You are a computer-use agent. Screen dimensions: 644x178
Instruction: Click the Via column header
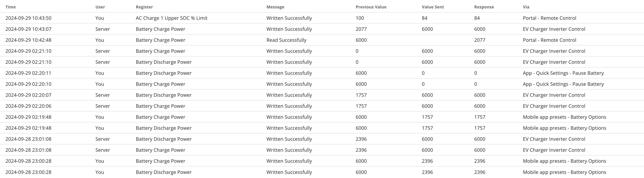pyautogui.click(x=526, y=7)
